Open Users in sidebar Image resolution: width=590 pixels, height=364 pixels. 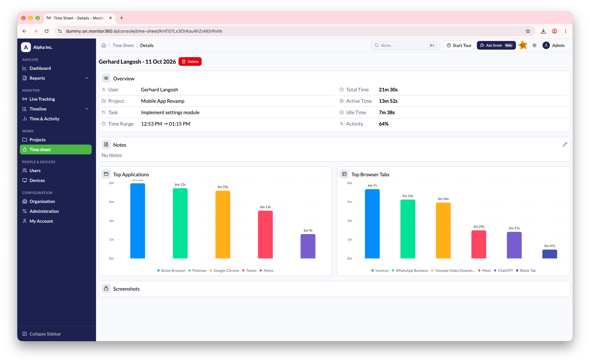pos(56,170)
